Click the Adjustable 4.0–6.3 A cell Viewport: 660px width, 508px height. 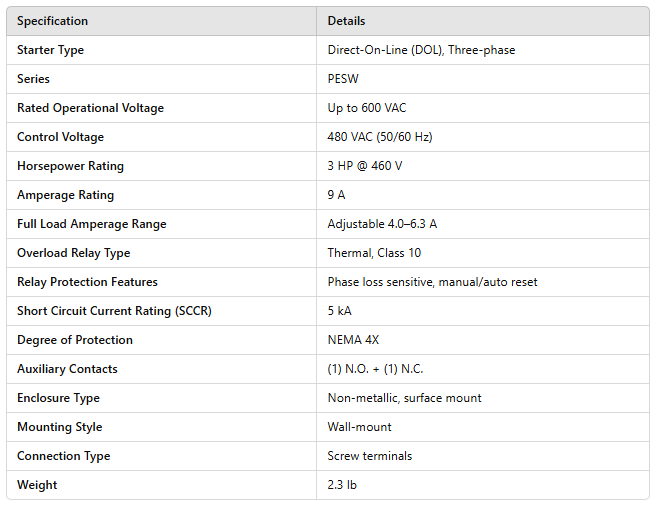click(x=382, y=224)
